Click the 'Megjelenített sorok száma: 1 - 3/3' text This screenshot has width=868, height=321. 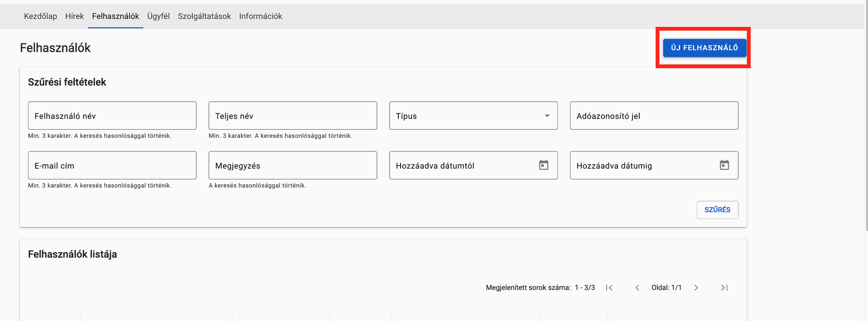540,288
